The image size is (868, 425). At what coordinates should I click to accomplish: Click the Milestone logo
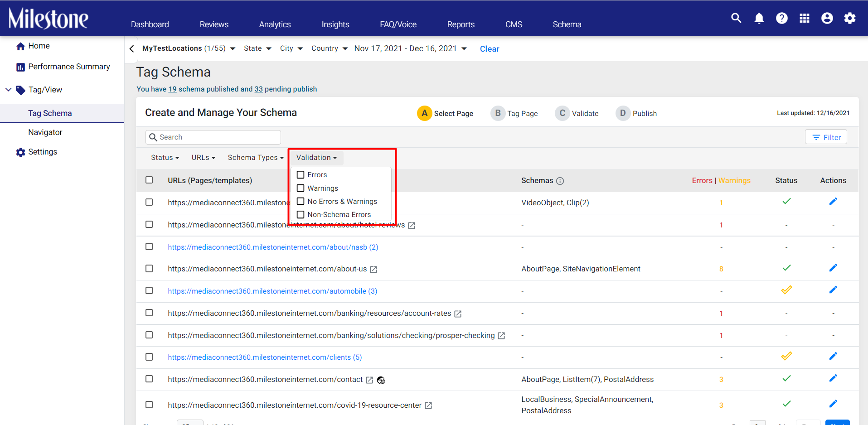[x=48, y=18]
